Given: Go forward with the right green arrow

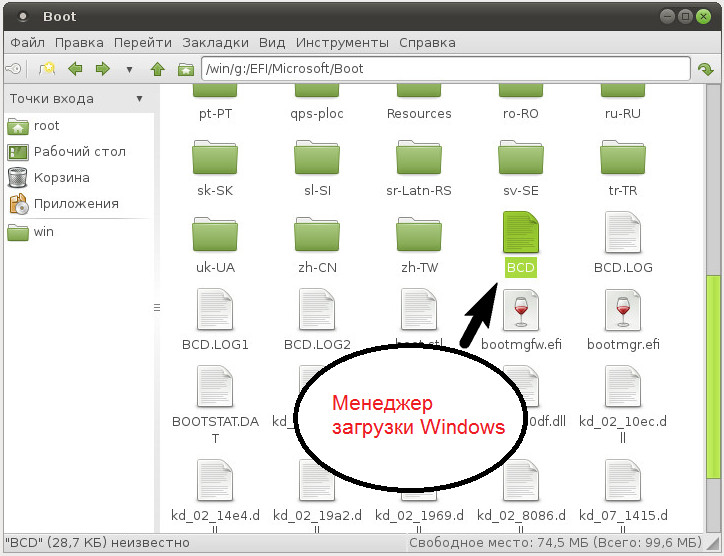Looking at the screenshot, I should coord(103,69).
